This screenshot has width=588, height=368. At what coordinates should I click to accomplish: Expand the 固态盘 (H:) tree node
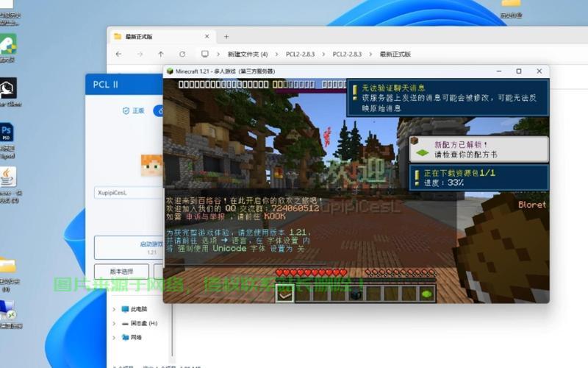pyautogui.click(x=114, y=323)
